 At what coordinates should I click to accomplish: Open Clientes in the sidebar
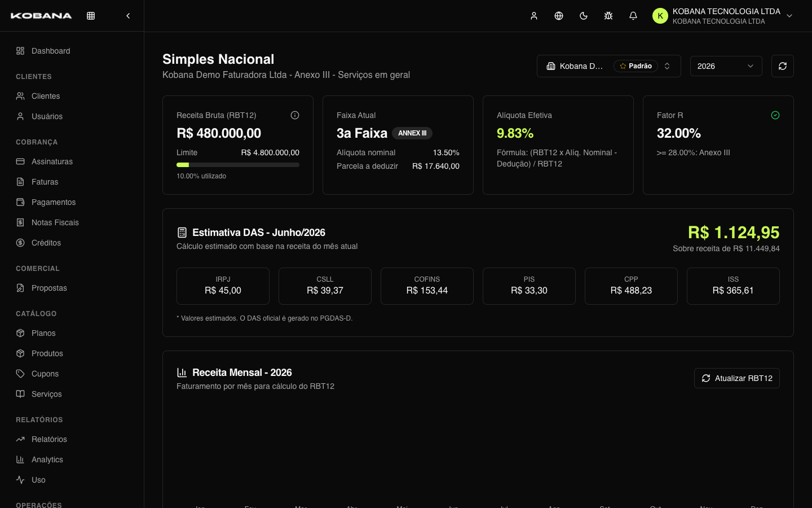[x=72, y=96]
